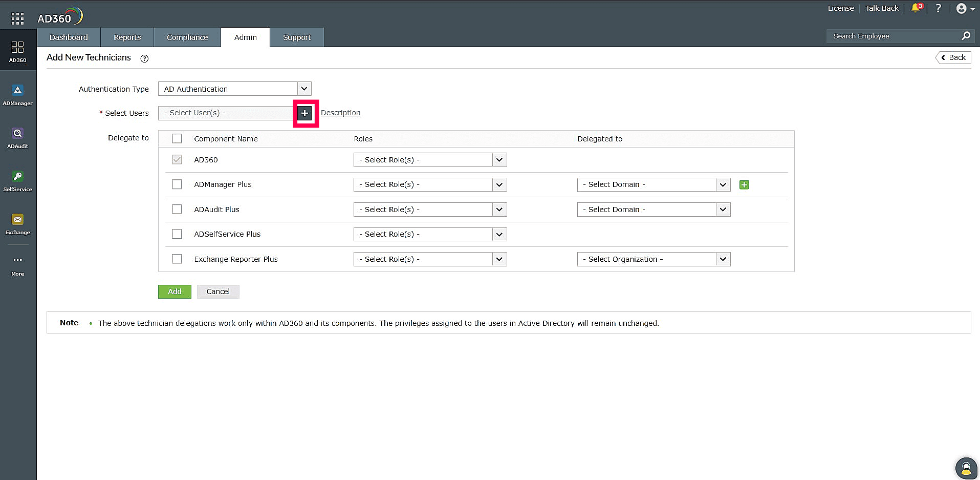Screen dimensions: 980x480
Task: Open the notifications bell icon
Action: 916,9
